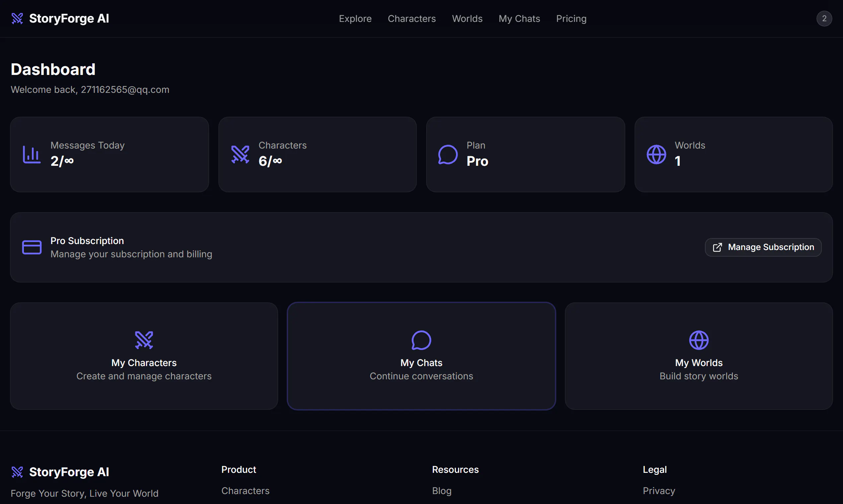Click the 'Build story worlds' description
This screenshot has width=843, height=504.
699,376
